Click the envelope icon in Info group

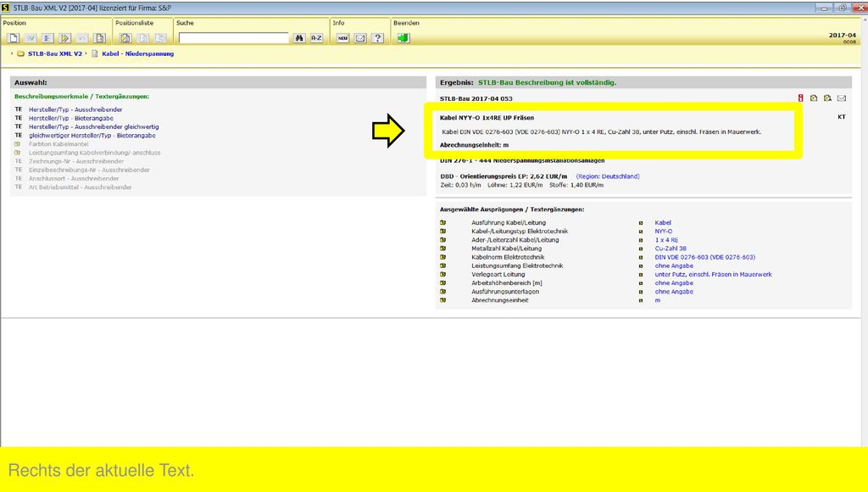pyautogui.click(x=360, y=37)
